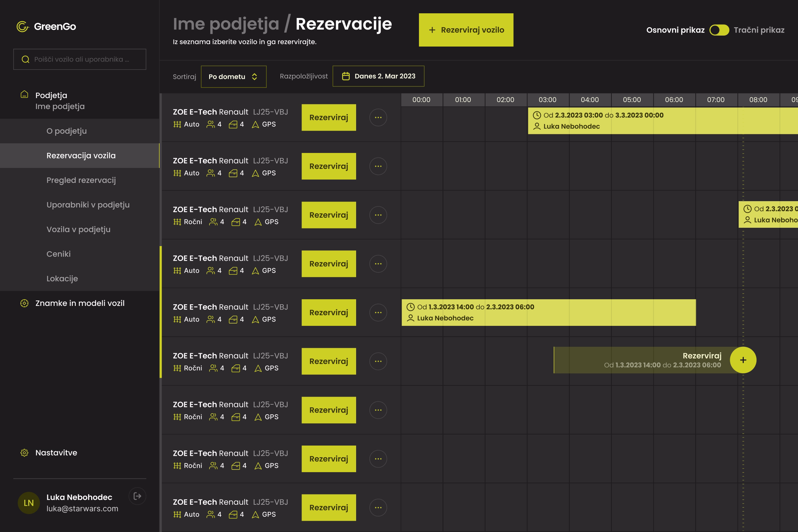Open Lokacije menu item
This screenshot has height=532, width=798.
[80, 279]
